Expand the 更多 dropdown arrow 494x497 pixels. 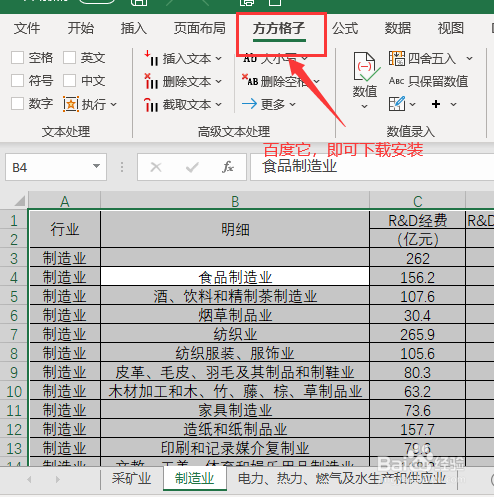click(x=292, y=105)
